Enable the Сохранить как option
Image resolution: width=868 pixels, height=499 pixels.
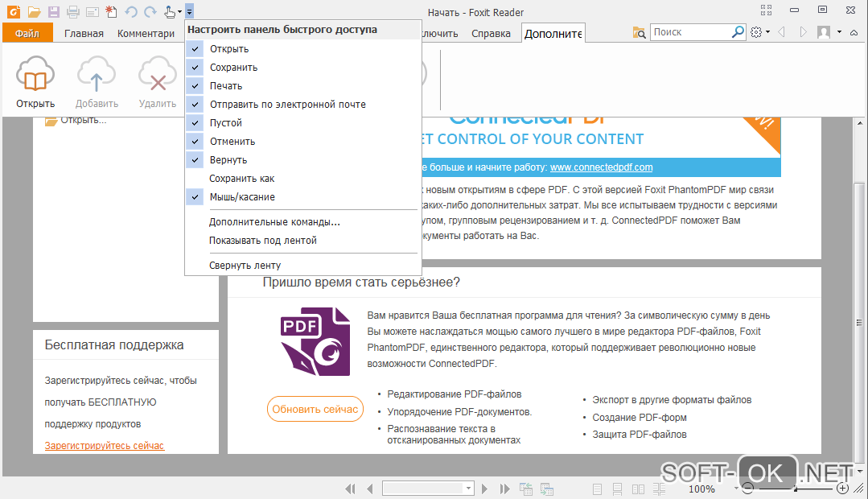pos(303,179)
